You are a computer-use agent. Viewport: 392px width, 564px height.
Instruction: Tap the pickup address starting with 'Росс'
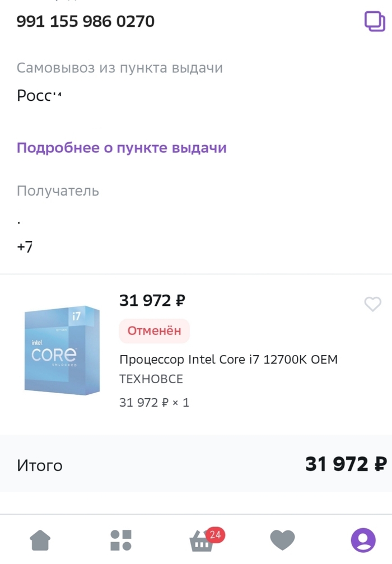pyautogui.click(x=39, y=95)
